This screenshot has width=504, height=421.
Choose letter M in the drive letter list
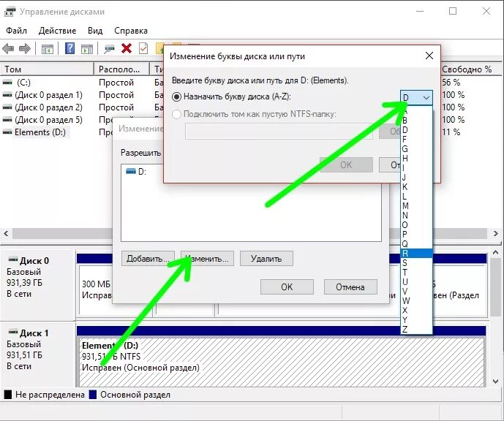(416, 206)
